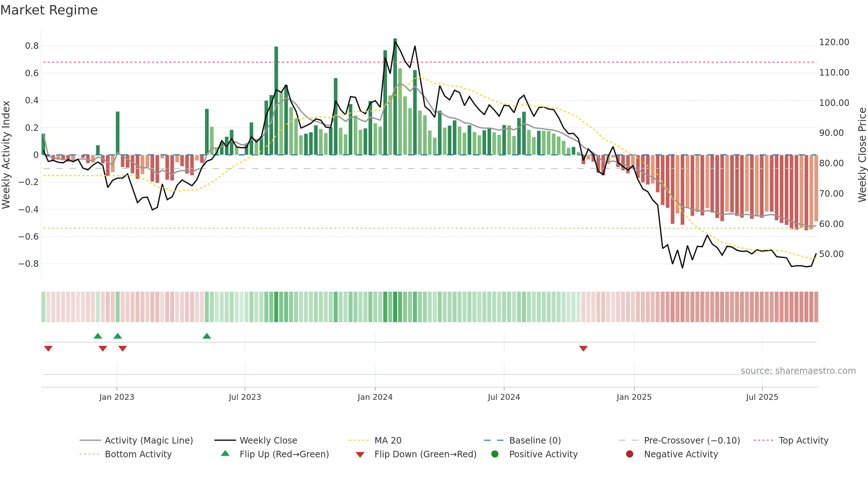Toggle the Bottom Activity legend entry
The width and height of the screenshot is (868, 488).
(125, 454)
